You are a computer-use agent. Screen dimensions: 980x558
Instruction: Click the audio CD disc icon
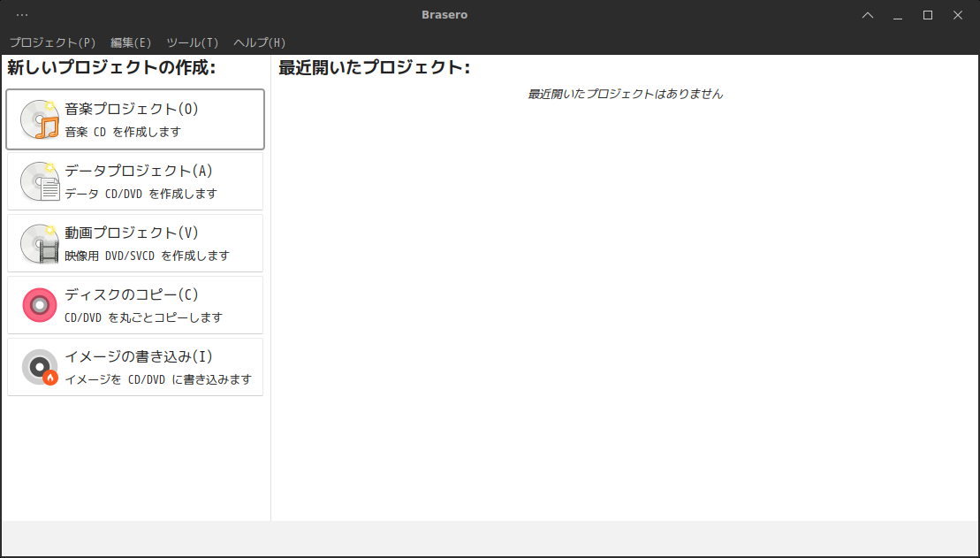click(40, 119)
